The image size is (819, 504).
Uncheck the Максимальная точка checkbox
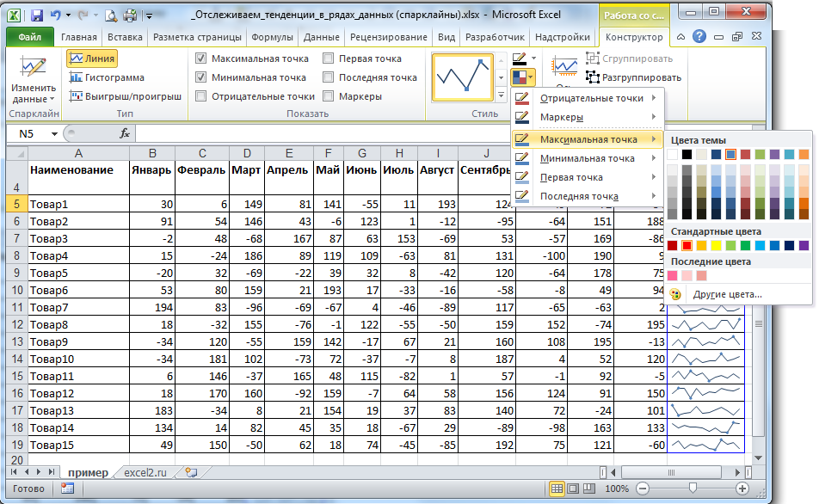pos(200,58)
